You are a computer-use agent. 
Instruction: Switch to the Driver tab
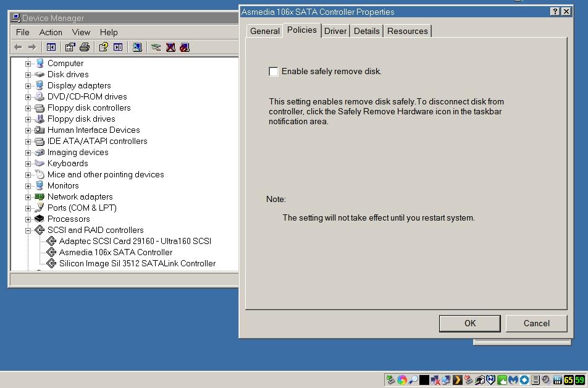click(335, 31)
